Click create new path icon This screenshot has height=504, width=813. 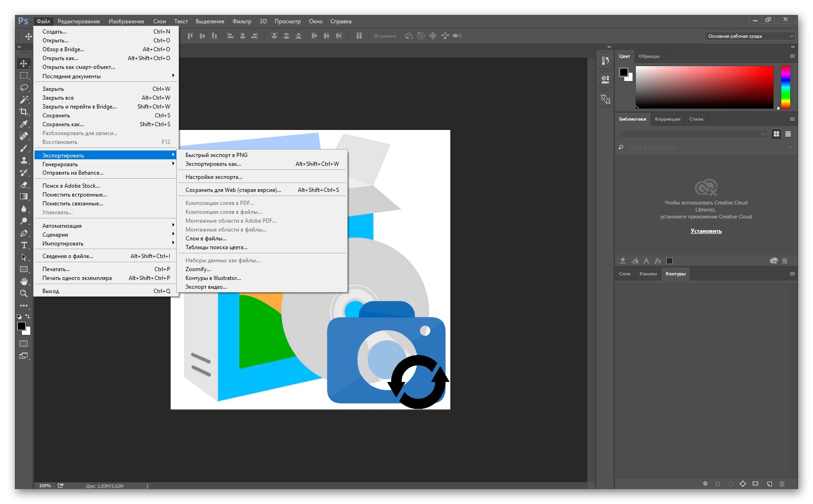(770, 484)
